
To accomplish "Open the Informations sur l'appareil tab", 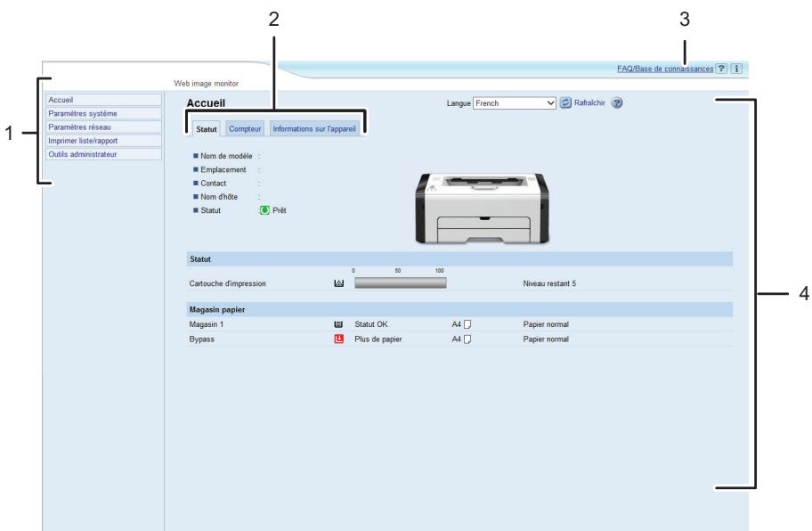I will (314, 128).
